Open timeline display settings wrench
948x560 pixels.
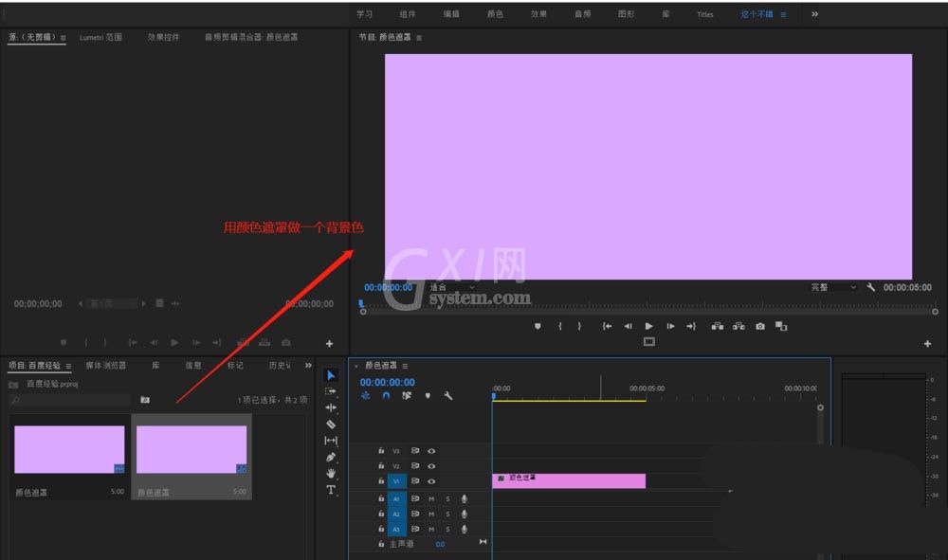(x=448, y=396)
